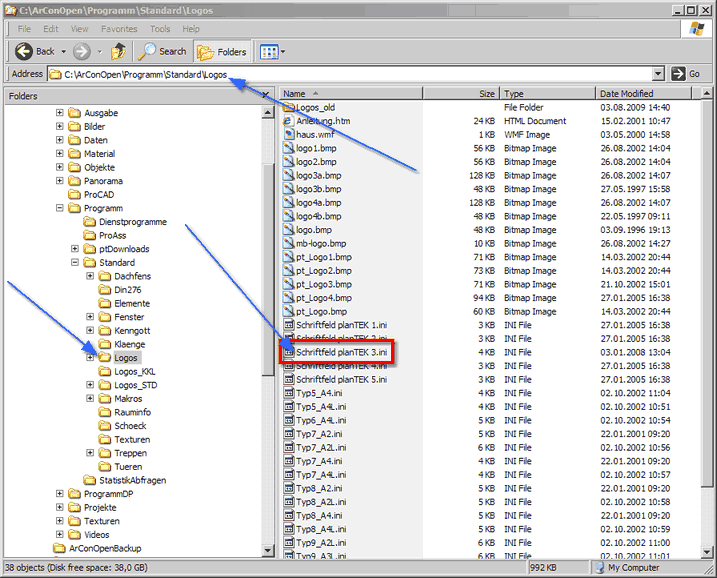Open the Search pane
Image resolution: width=717 pixels, height=578 pixels.
(163, 51)
